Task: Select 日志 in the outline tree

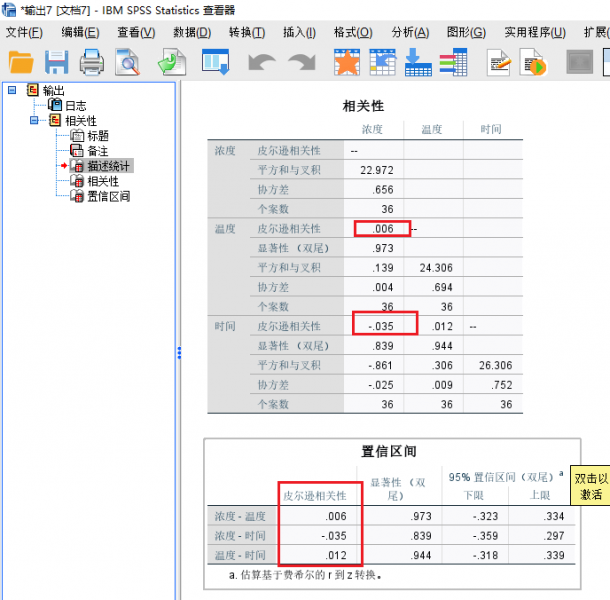Action: [76, 105]
